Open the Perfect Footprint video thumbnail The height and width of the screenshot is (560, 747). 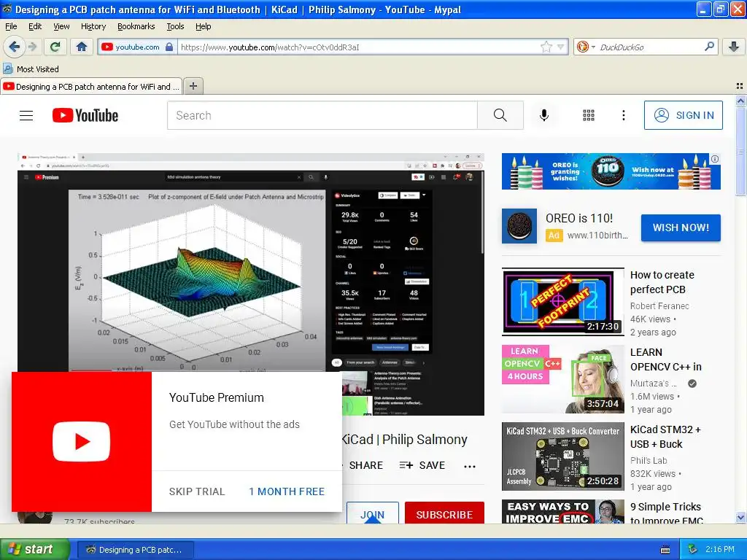click(x=562, y=301)
